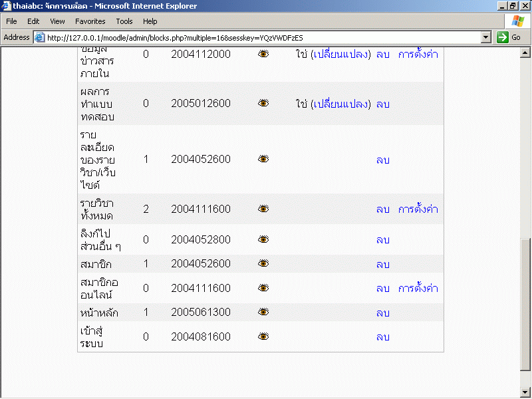Image resolution: width=532 pixels, height=399 pixels.
Task: Click eye icon in the 2004052600 count 1 top row
Action: coord(263,159)
